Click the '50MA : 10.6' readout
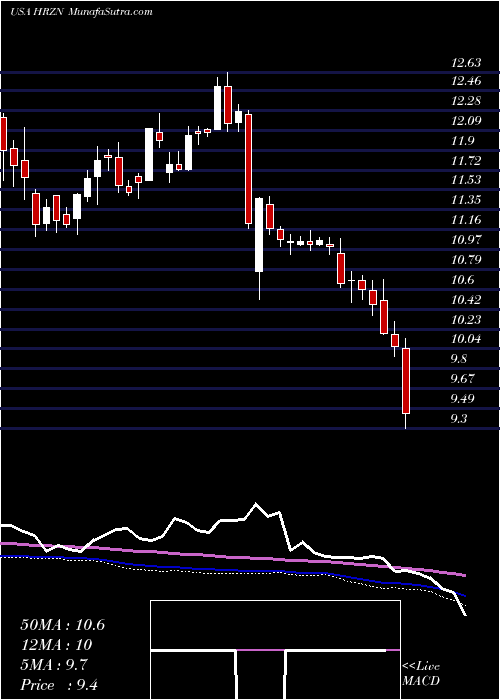Viewport: 500px width, 700px height. pyautogui.click(x=62, y=625)
